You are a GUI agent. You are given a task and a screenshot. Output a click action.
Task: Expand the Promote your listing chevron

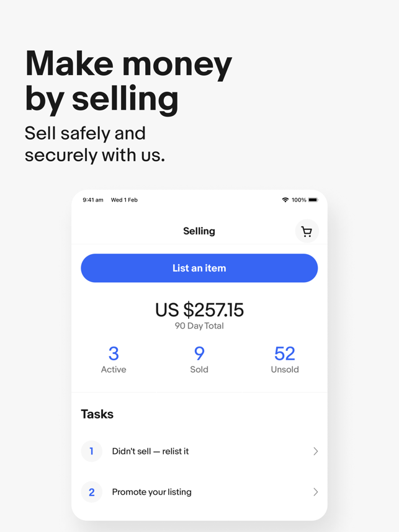pos(315,492)
